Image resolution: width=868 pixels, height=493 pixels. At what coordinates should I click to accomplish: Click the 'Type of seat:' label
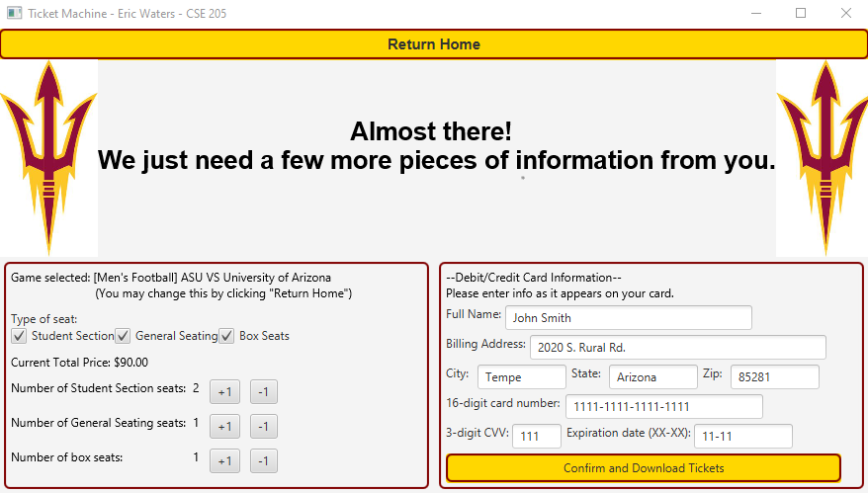(x=44, y=319)
